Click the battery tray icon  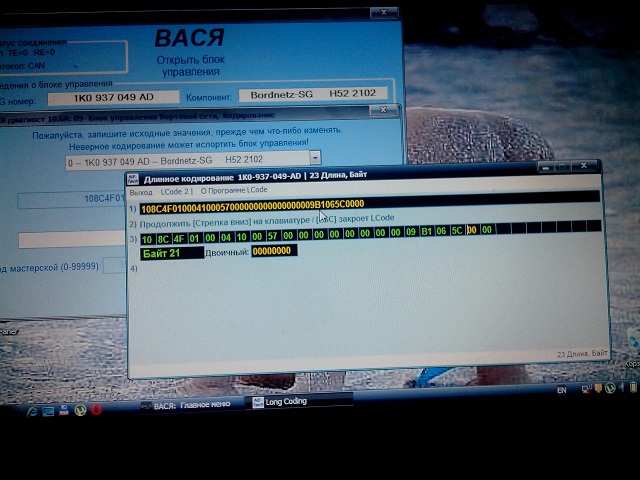pos(633,387)
